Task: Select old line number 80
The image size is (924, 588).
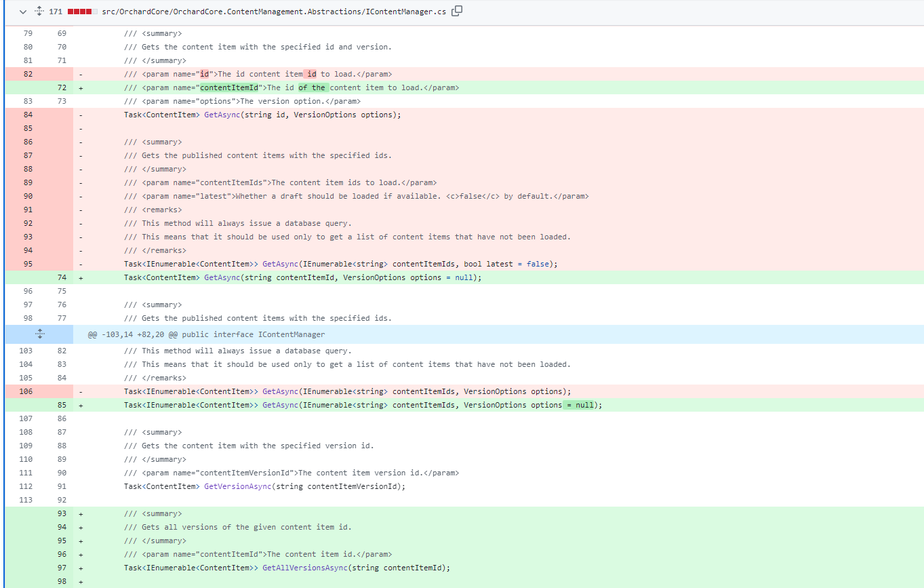Action: 28,47
